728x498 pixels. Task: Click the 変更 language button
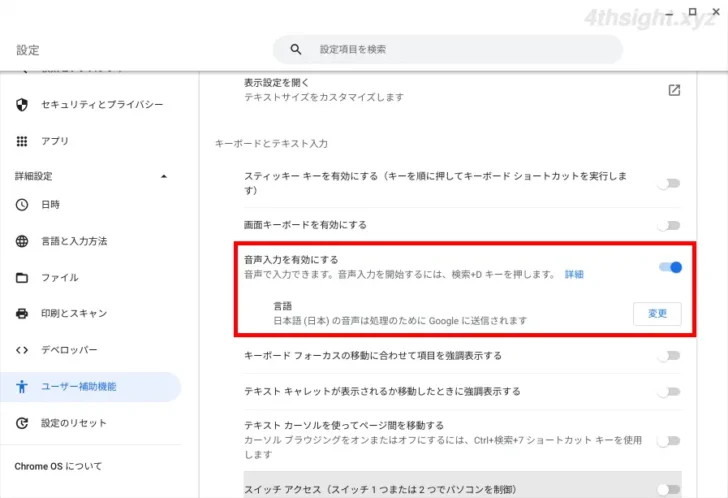click(657, 314)
